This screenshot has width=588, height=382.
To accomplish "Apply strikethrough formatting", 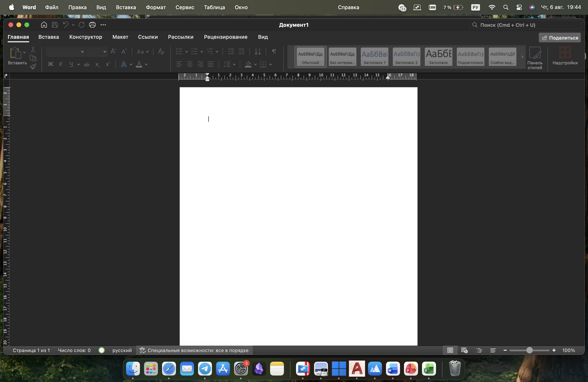I will coord(86,64).
